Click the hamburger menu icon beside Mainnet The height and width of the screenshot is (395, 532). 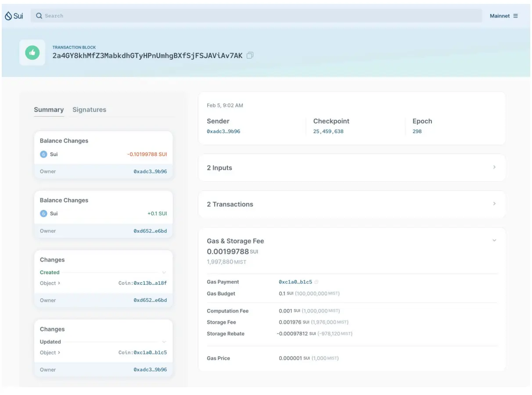(x=515, y=16)
